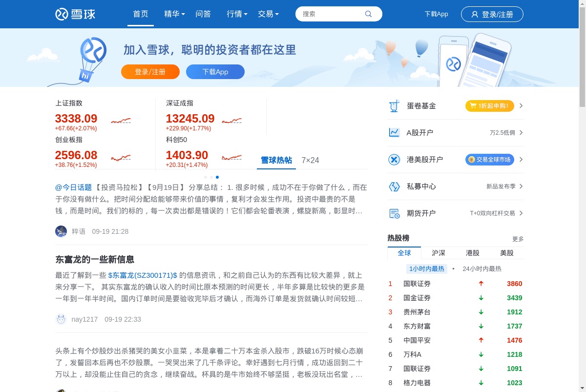This screenshot has height=392, width=586.
Task: Click the 深证成指 value 13245.09
Action: (x=190, y=119)
